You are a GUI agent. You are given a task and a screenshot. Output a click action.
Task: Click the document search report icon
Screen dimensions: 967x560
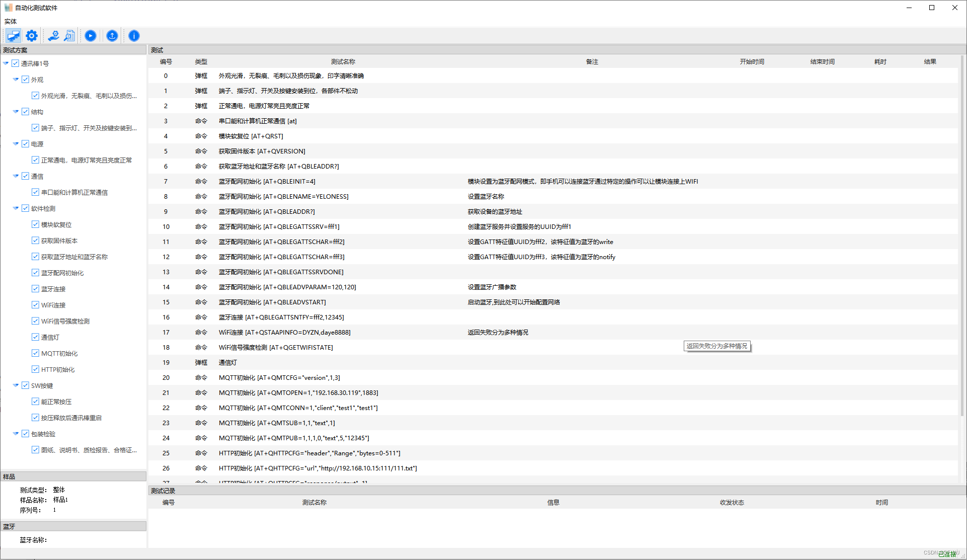[70, 36]
